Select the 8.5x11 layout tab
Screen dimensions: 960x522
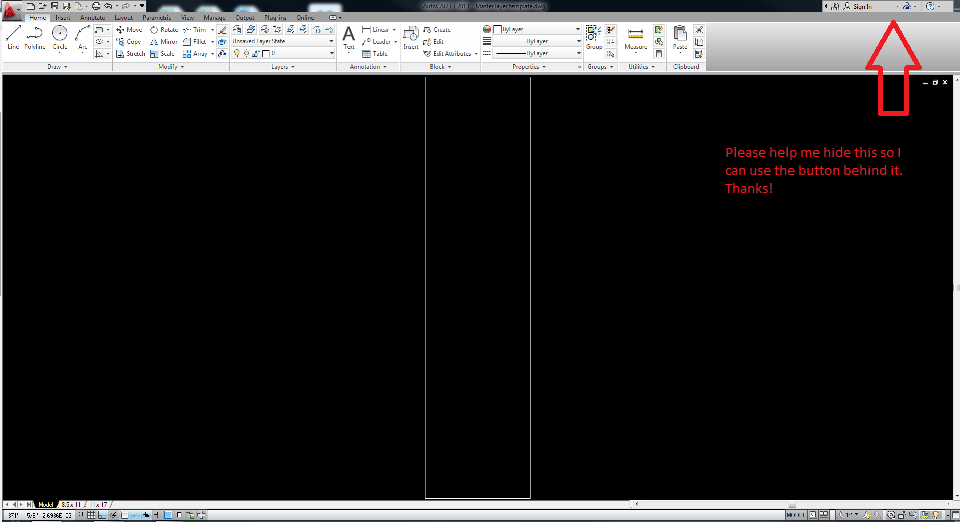point(71,505)
